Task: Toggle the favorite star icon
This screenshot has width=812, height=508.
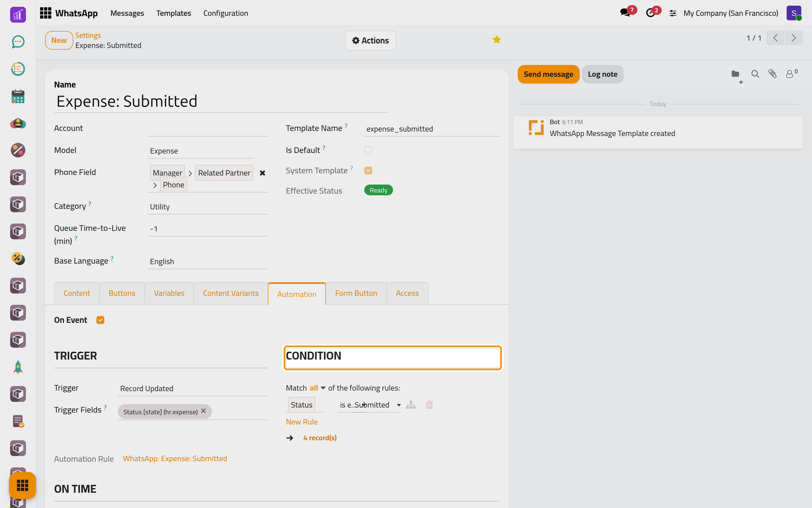Action: point(497,40)
